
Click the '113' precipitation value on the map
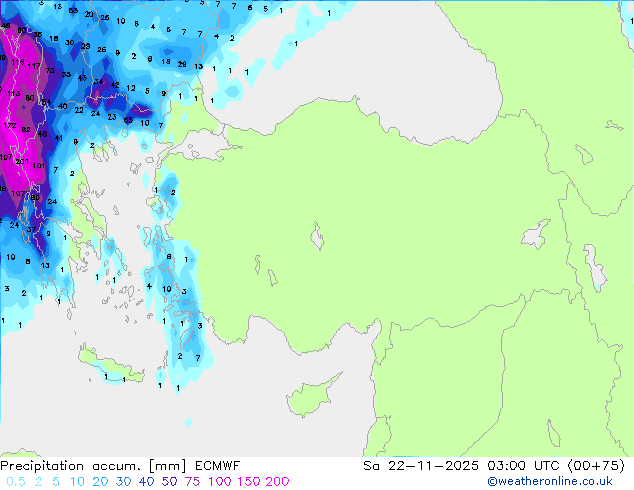[14, 94]
